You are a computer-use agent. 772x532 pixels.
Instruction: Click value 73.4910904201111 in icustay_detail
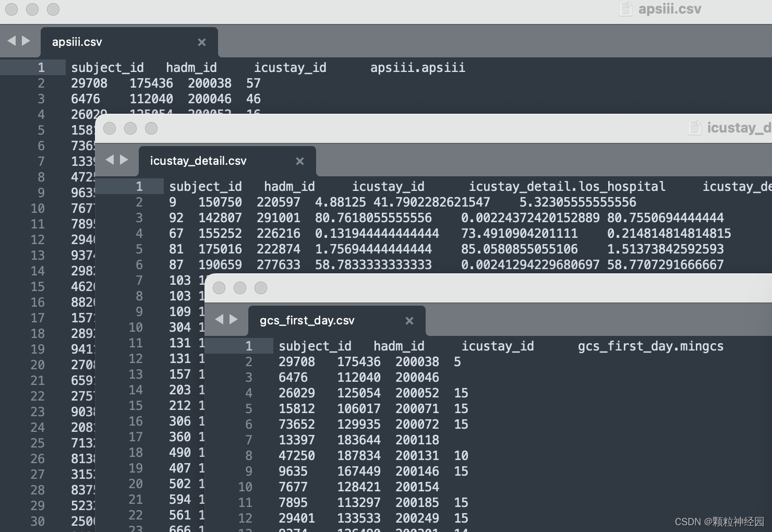coord(520,234)
